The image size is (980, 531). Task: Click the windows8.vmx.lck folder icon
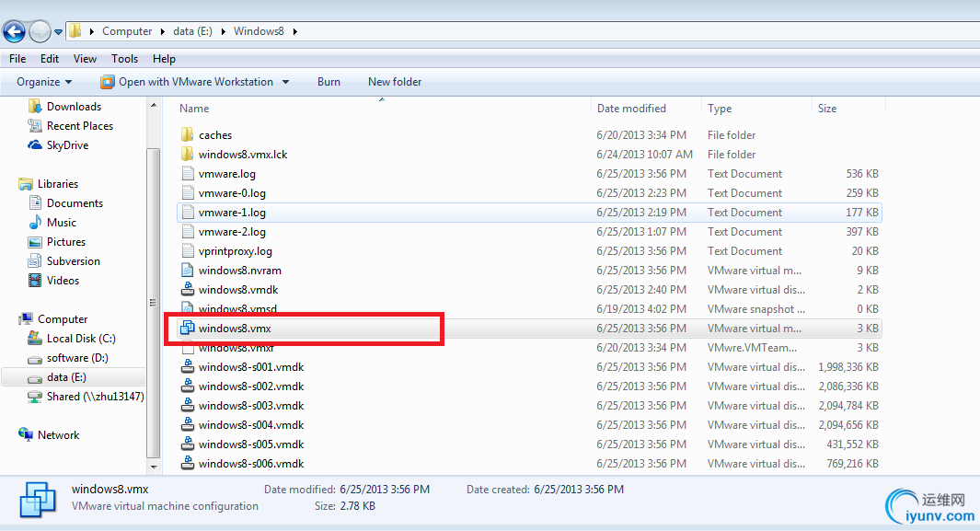coord(188,155)
